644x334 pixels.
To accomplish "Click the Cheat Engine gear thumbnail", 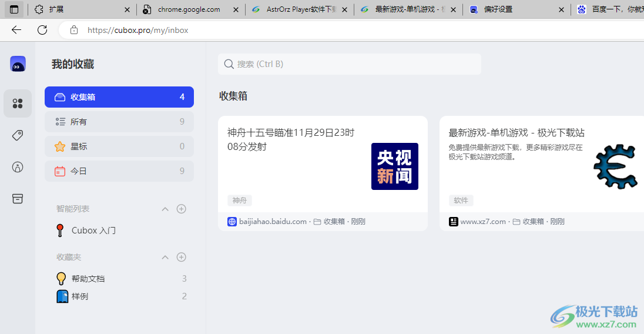I will pos(615,166).
